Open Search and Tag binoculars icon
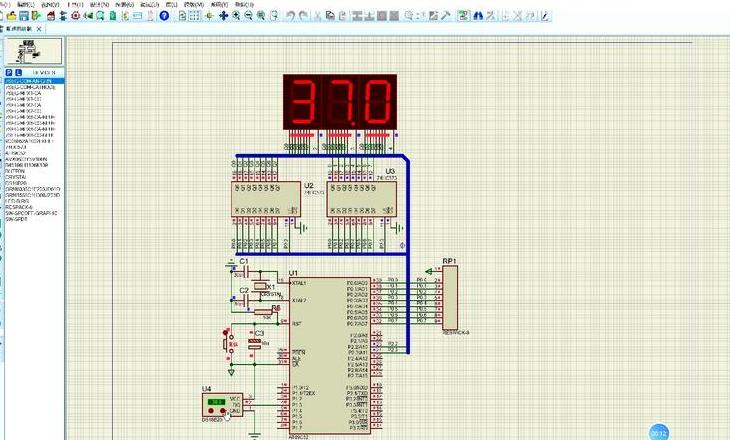Viewport: 730px width, 440px height. (478, 16)
